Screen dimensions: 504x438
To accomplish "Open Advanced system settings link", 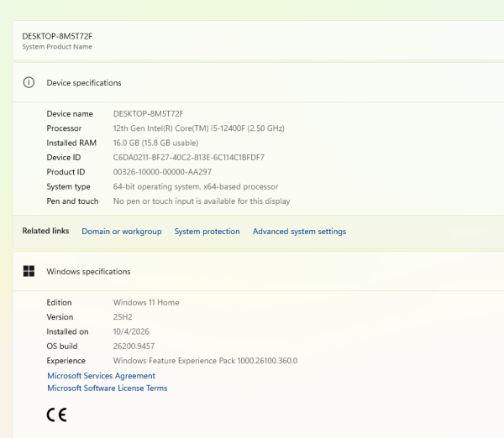I will pos(299,232).
